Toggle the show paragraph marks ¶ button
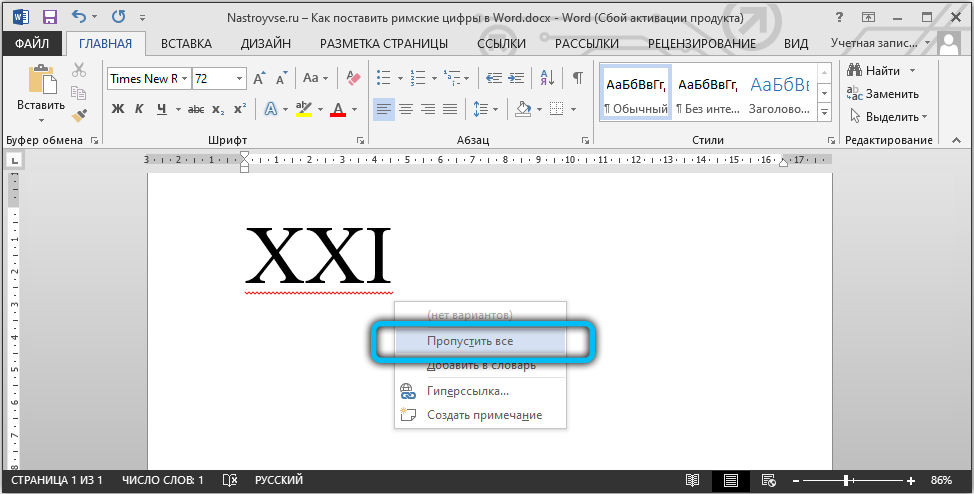 click(x=577, y=78)
